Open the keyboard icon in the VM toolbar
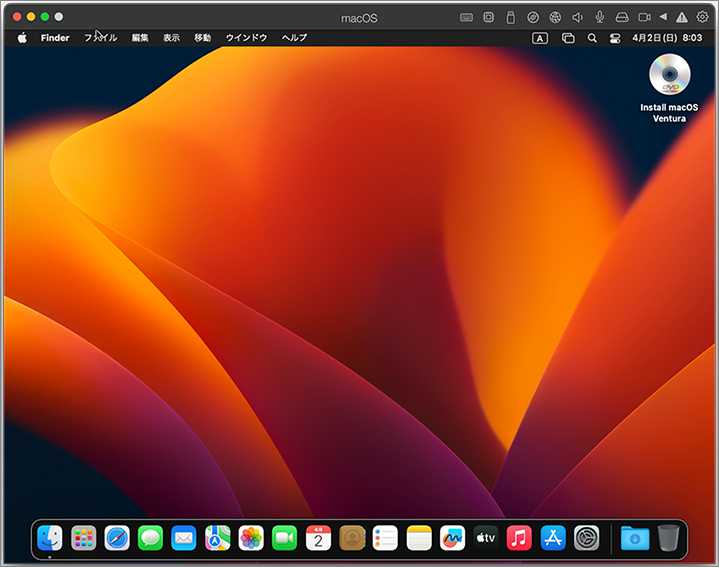The width and height of the screenshot is (719, 567). click(466, 17)
